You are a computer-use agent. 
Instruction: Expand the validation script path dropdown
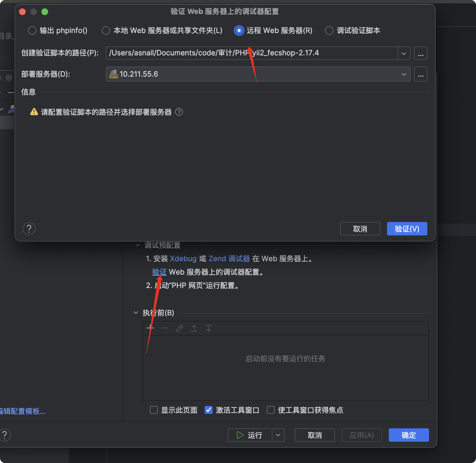404,53
